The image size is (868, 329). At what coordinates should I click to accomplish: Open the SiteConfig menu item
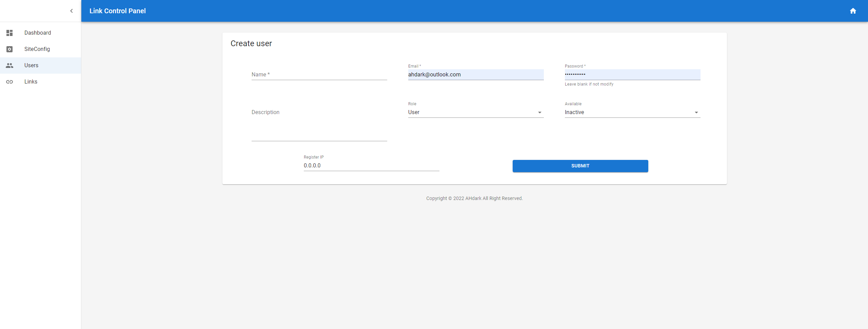click(x=41, y=49)
